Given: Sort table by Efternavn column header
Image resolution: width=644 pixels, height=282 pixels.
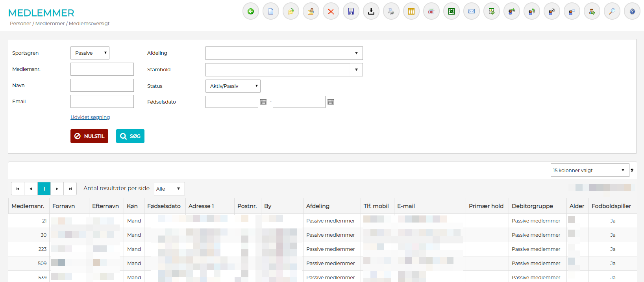Looking at the screenshot, I should click(105, 206).
